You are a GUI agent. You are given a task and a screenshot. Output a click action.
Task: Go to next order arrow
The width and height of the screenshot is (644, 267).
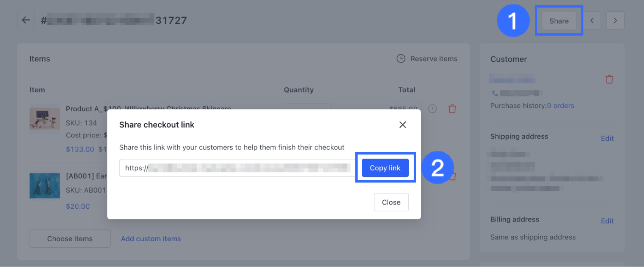coord(615,20)
